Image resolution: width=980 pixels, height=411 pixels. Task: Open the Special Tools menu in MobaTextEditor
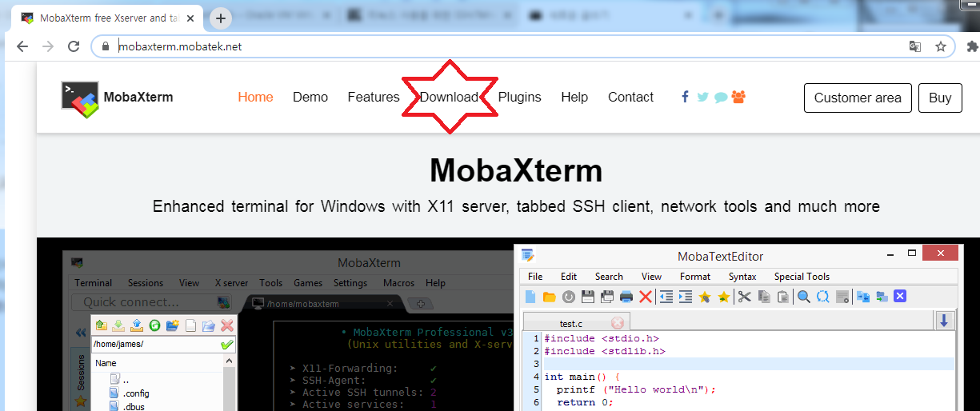[x=802, y=277]
